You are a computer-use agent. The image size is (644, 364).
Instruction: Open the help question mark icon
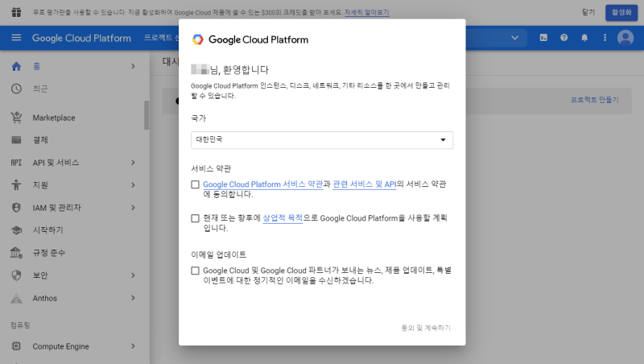pos(564,38)
